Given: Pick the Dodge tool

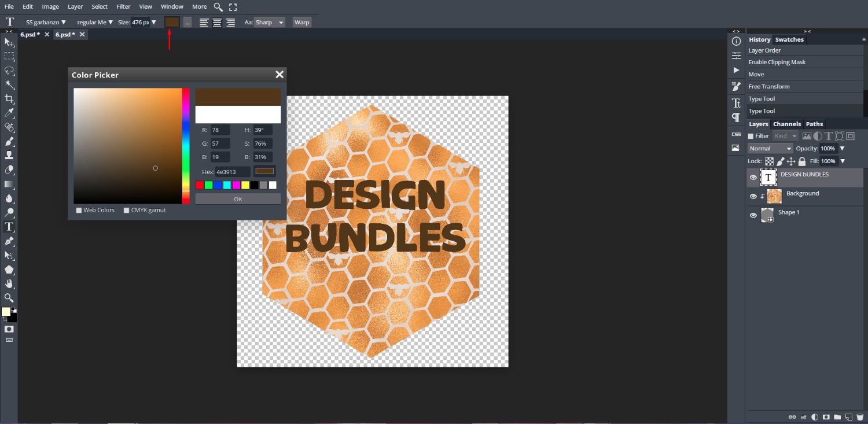Looking at the screenshot, I should click(9, 212).
